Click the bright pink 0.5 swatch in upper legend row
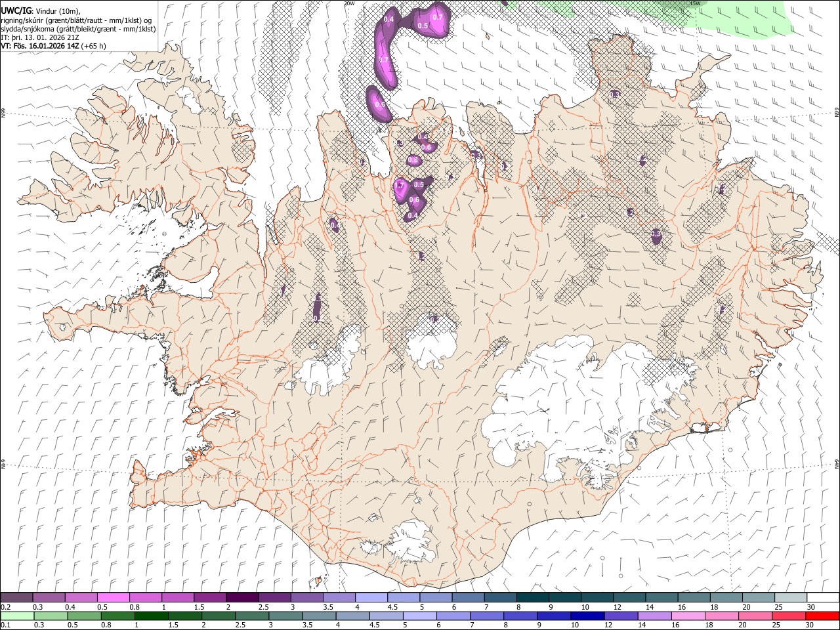The height and width of the screenshot is (630, 840). coord(113,598)
